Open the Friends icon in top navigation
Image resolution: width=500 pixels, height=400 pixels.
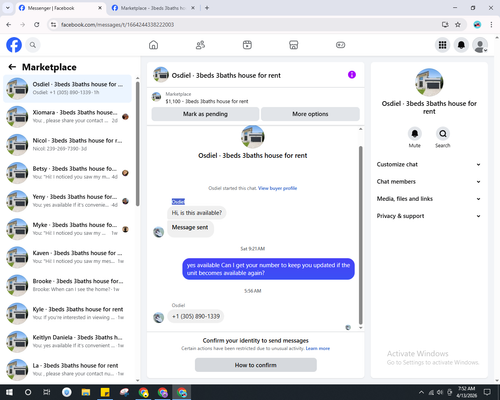tap(200, 45)
